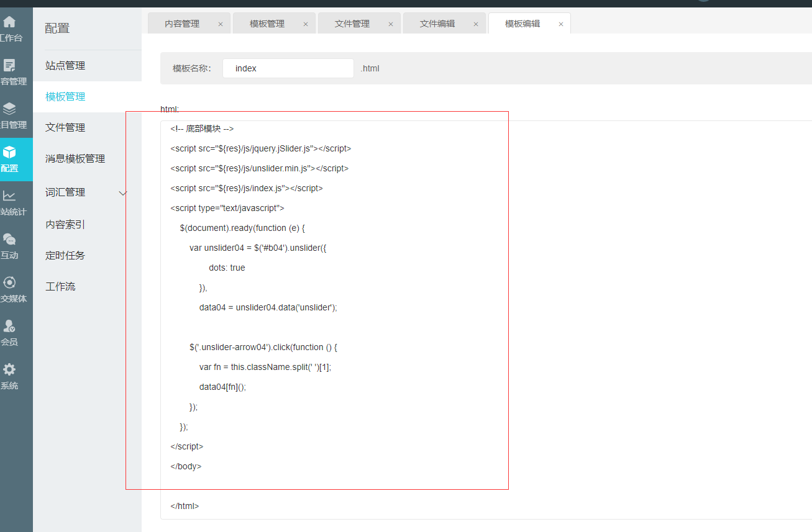Click the '<!-- 底部模块 -->' comment line
This screenshot has width=812, height=532.
[x=202, y=129]
